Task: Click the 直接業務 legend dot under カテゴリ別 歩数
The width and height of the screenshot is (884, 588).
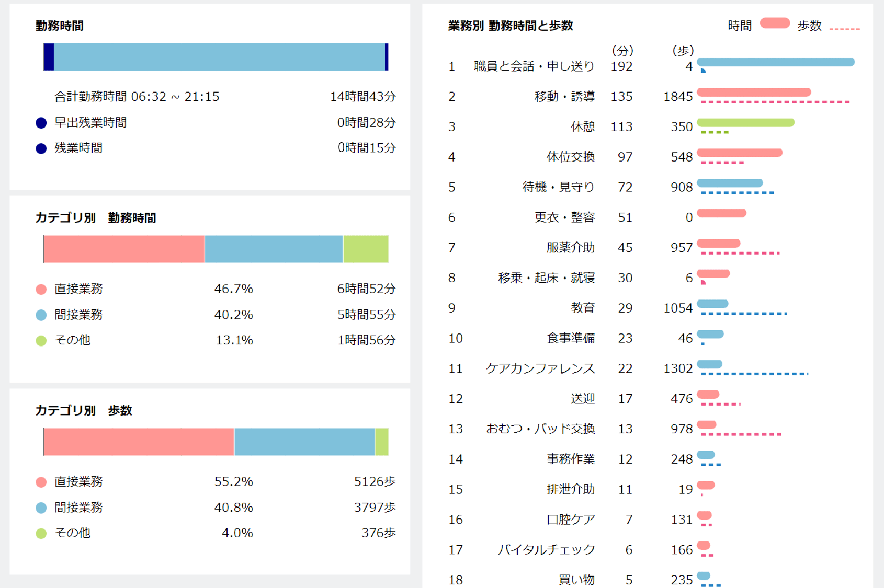Action: 41,482
